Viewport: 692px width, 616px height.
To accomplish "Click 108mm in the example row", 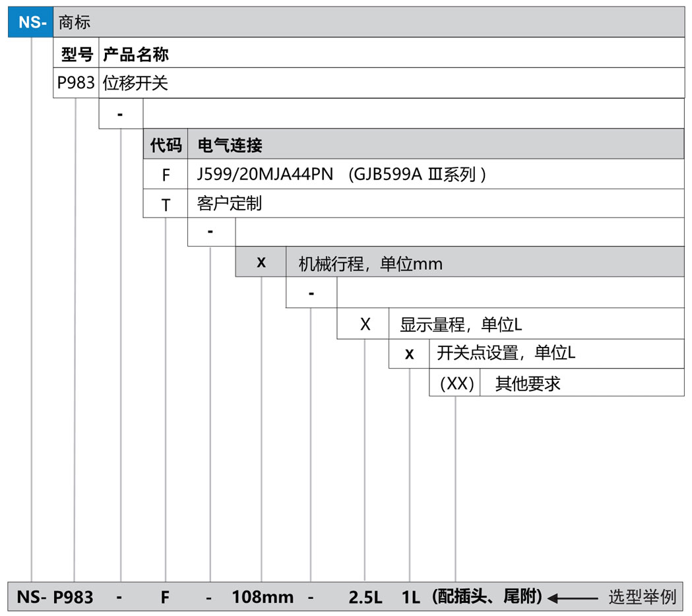I will coord(263,598).
